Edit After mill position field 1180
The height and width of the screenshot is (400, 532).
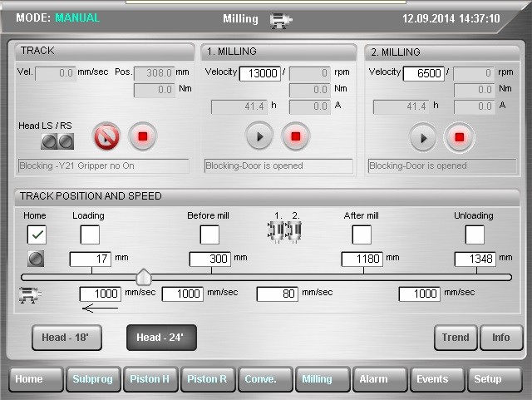coord(362,259)
